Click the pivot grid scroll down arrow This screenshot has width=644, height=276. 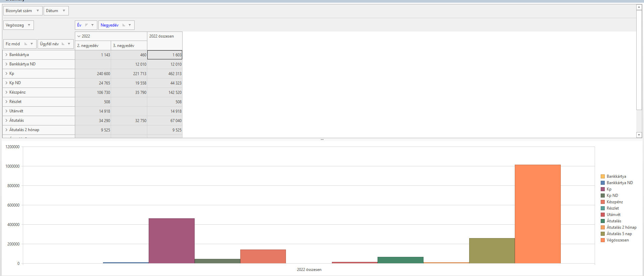pos(639,135)
